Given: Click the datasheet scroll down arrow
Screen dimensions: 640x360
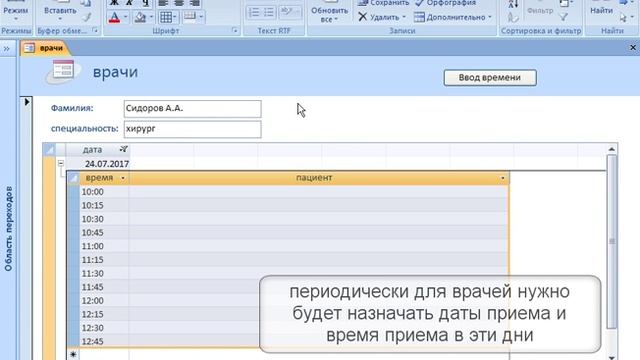Looking at the screenshot, I should tap(611, 357).
